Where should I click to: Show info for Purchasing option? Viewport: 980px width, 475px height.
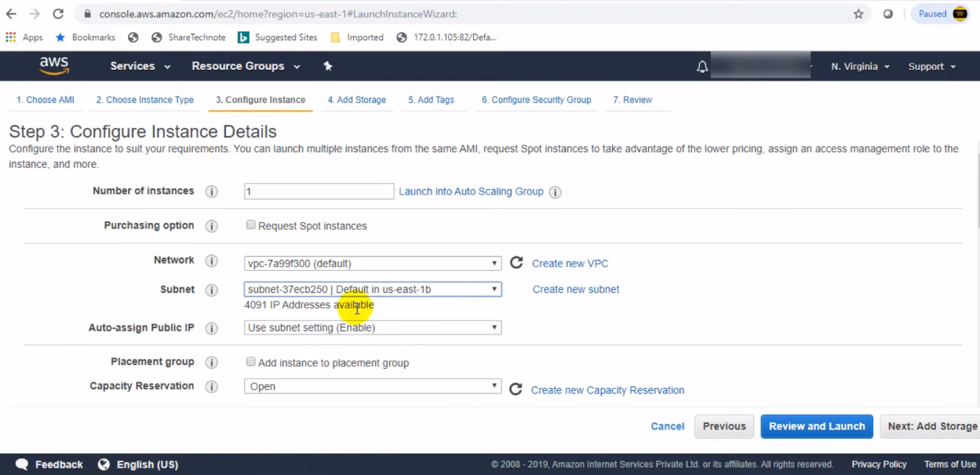(211, 226)
